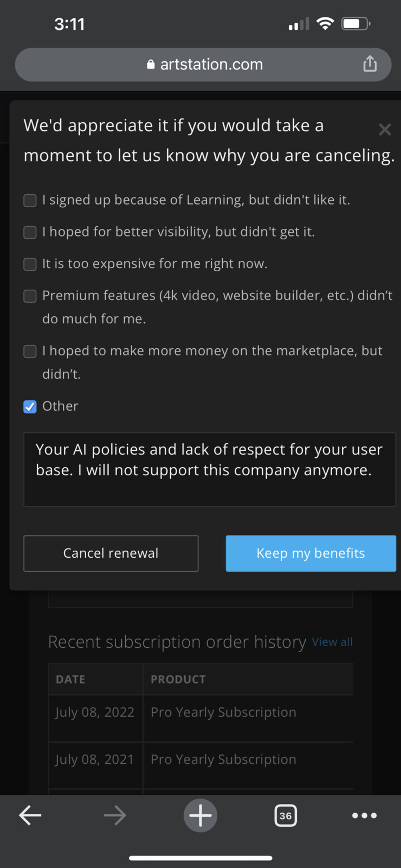Select the 'Premium features' didn't help checkbox
The image size is (401, 868).
click(x=30, y=296)
